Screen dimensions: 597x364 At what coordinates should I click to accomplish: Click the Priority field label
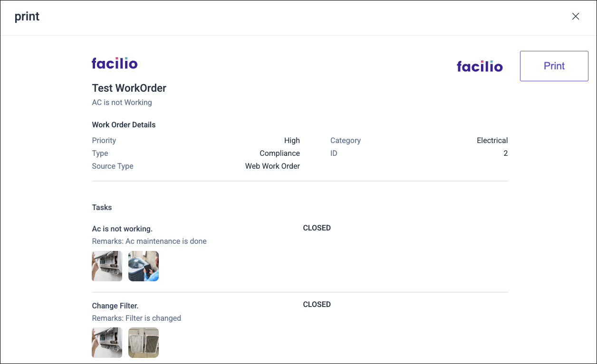(x=104, y=141)
